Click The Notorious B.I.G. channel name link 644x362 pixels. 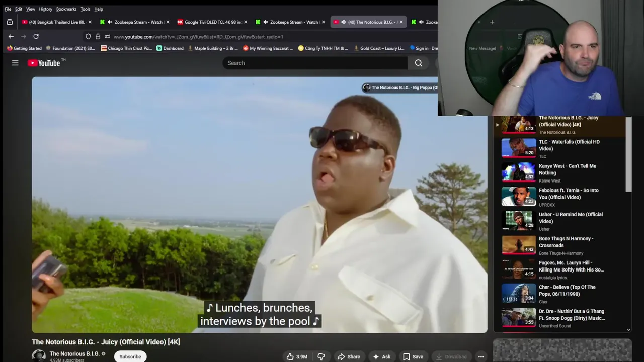74,354
